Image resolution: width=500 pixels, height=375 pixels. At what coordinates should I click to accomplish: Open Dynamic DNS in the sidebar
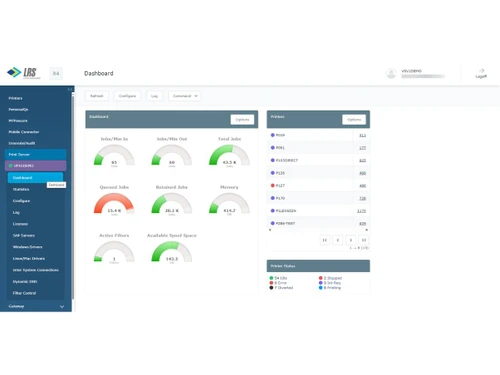(x=25, y=282)
